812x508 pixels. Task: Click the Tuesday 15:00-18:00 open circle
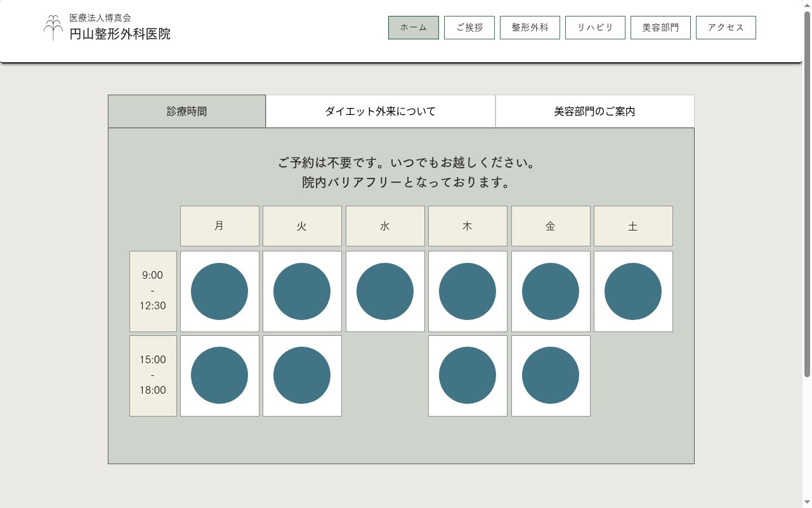302,375
